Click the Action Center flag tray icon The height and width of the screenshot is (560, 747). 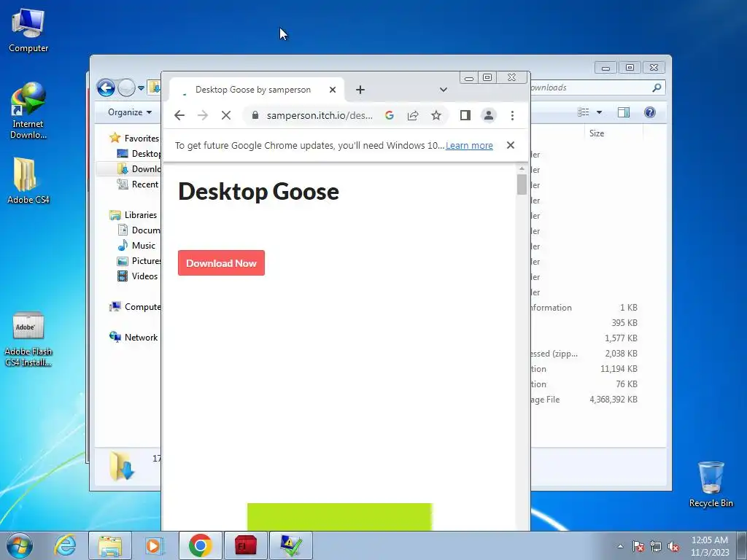point(638,546)
